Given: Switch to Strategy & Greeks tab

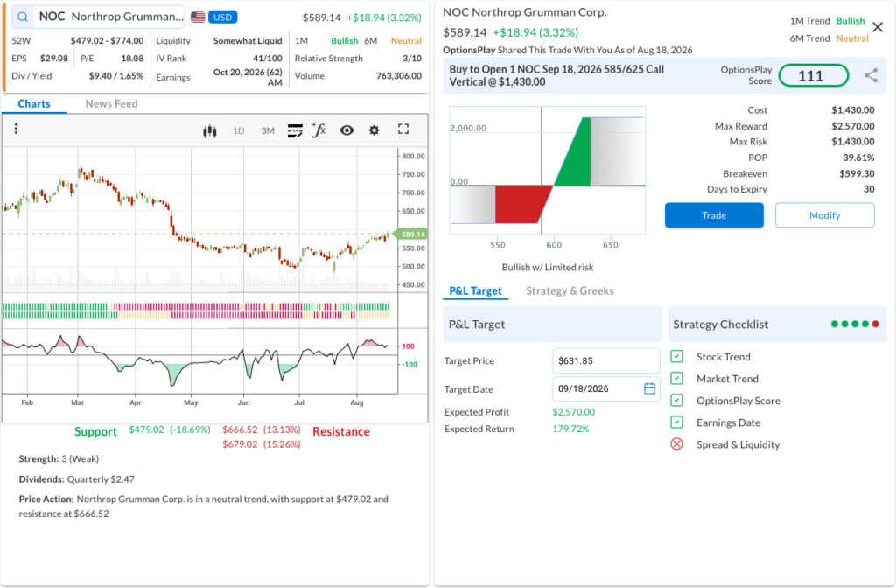Looking at the screenshot, I should 570,290.
